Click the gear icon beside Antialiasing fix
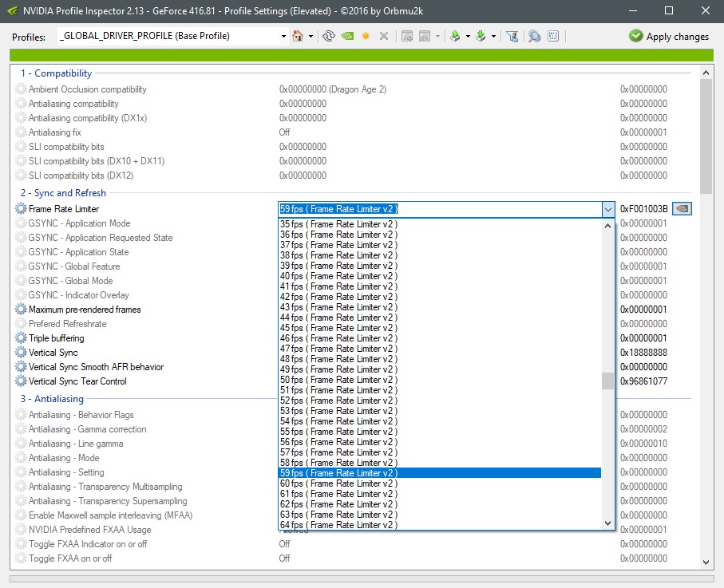724x588 pixels. (21, 132)
